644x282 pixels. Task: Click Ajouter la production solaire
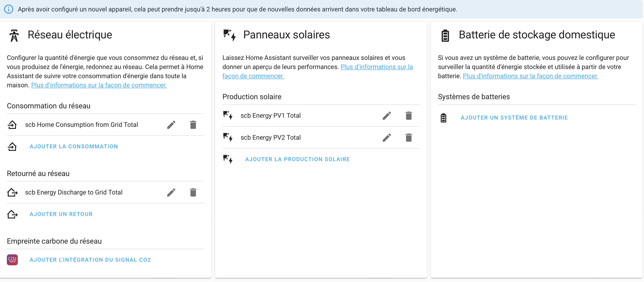point(297,159)
